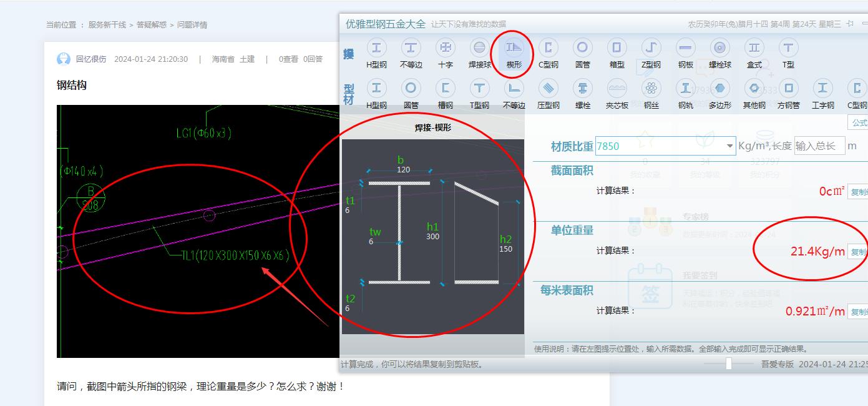
Task: Open the 材质比重 7850 density dropdown
Action: click(730, 146)
